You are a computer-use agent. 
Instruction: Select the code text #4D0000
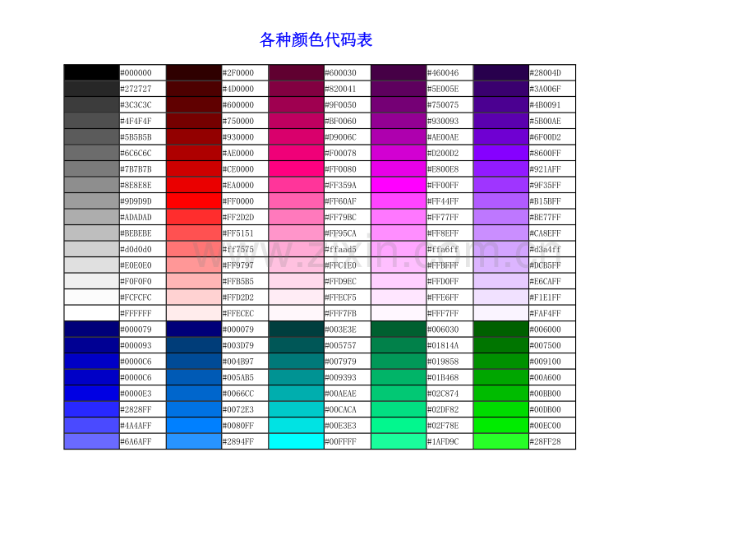coord(237,89)
